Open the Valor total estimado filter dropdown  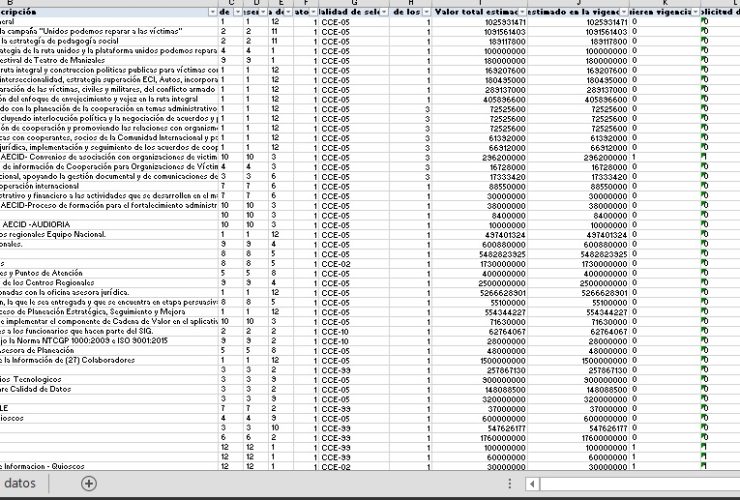[x=522, y=12]
